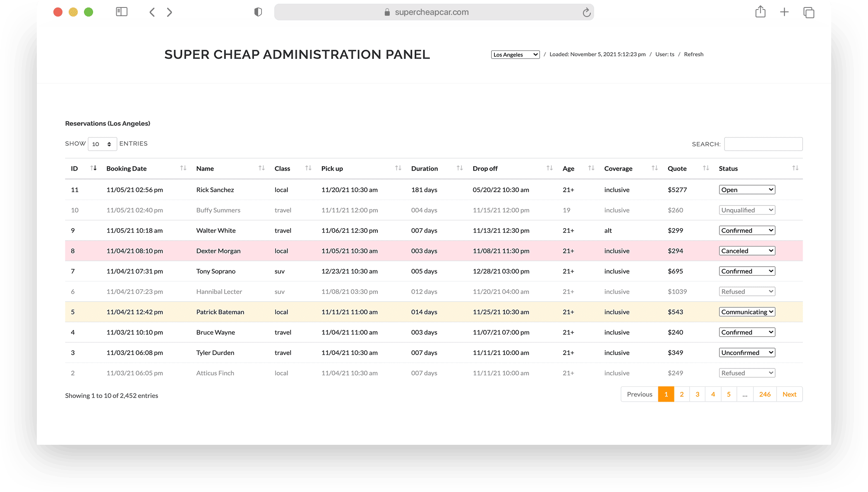Click the Search input field
Viewport: 868px width, 492px height.
763,144
